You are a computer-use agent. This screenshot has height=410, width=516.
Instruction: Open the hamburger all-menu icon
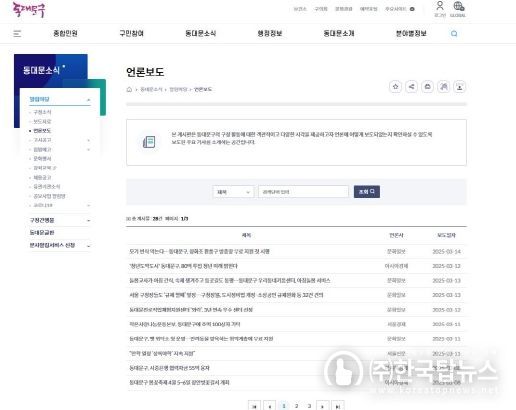17,34
